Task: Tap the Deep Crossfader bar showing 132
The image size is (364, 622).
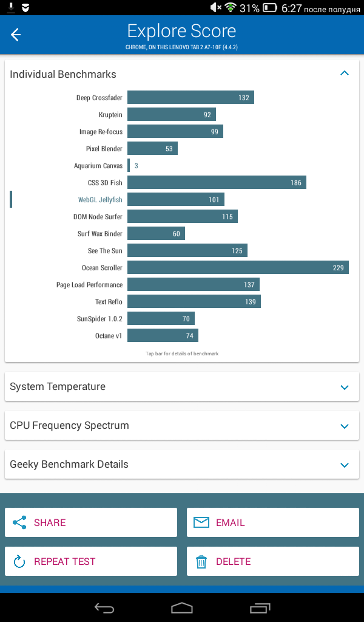Action: pos(190,97)
